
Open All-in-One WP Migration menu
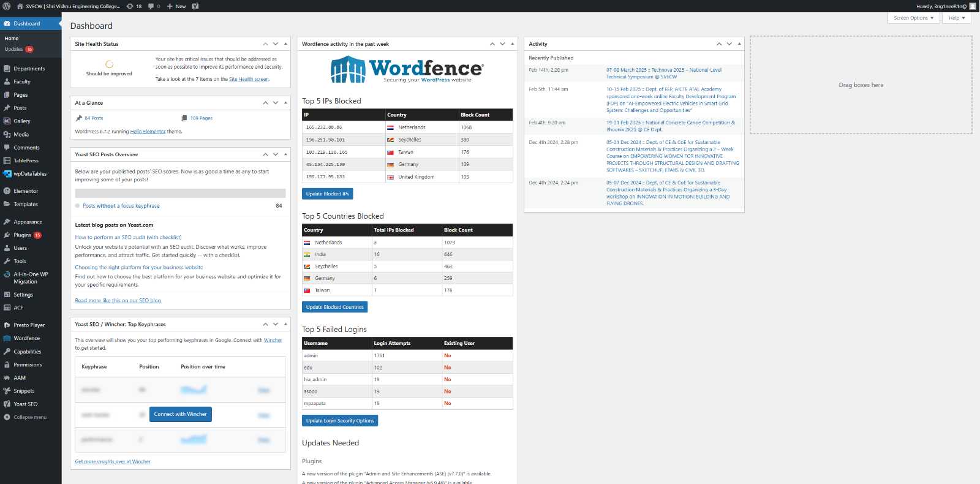pos(31,278)
